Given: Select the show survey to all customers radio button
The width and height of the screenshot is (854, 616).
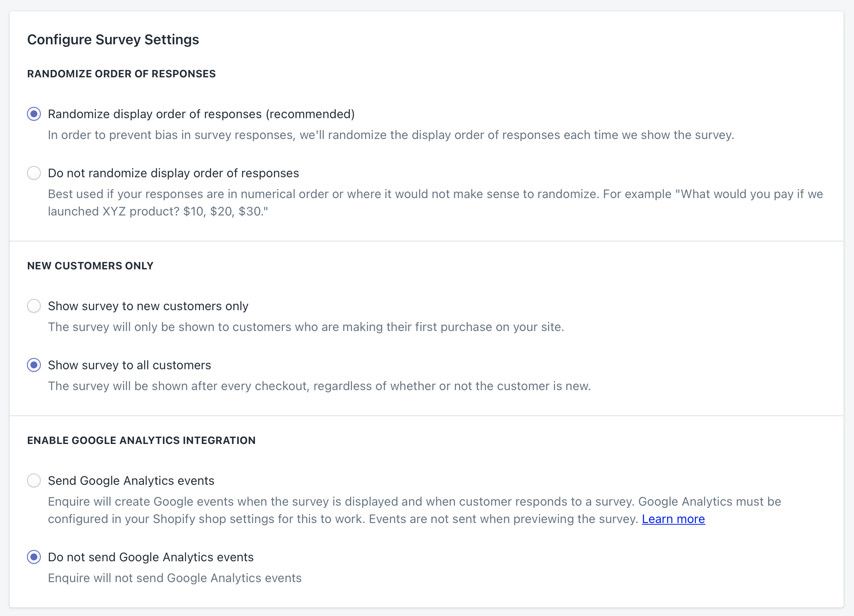Looking at the screenshot, I should 34,365.
